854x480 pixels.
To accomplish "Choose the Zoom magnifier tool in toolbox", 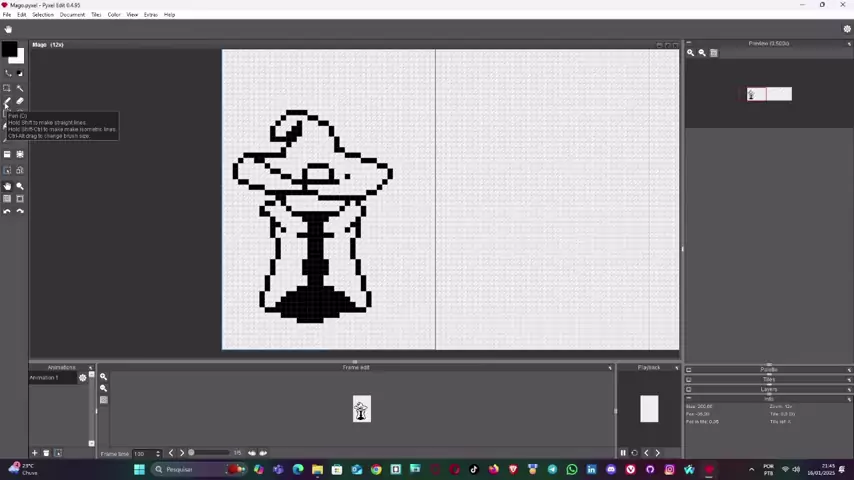I will tap(20, 186).
